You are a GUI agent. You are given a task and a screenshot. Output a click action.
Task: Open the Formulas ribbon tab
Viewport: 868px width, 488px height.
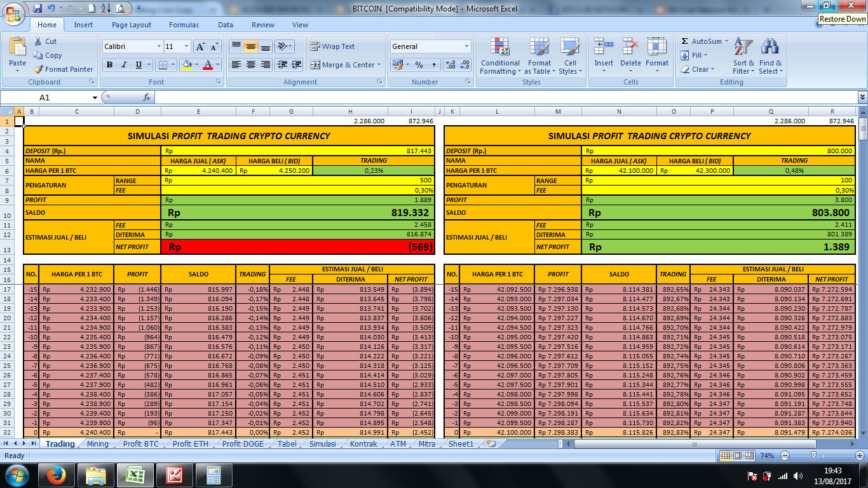click(x=184, y=25)
